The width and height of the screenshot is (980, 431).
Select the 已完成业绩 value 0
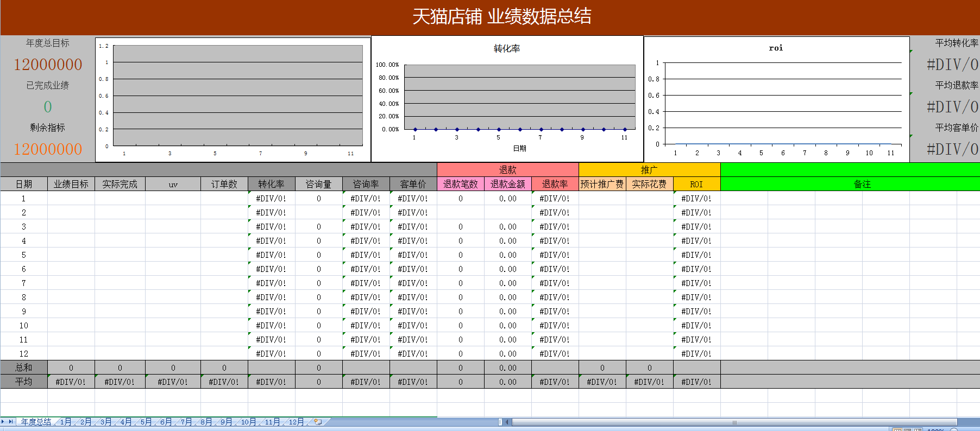point(48,107)
